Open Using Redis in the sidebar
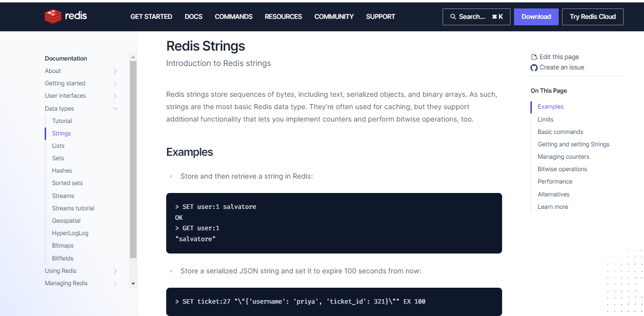 pos(61,271)
